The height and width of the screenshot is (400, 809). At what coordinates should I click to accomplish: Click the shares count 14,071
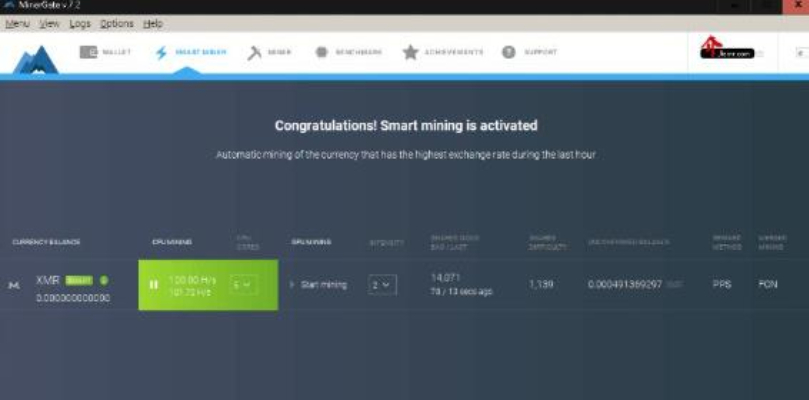[x=445, y=278]
